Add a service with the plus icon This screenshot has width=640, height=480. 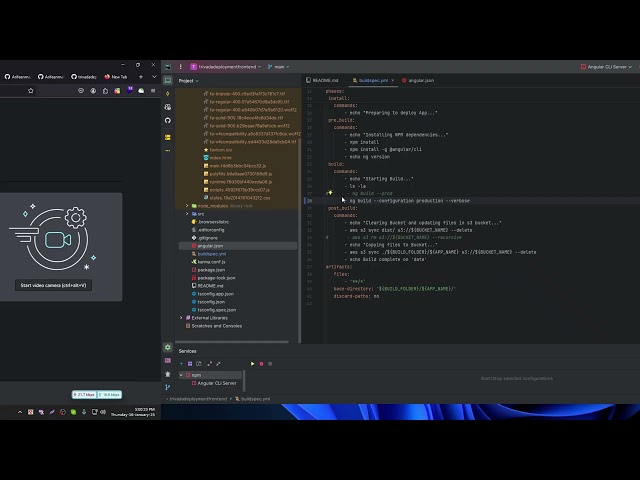182,364
